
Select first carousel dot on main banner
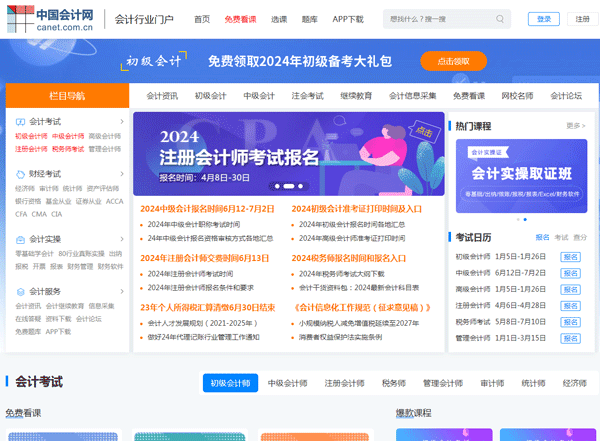277,186
